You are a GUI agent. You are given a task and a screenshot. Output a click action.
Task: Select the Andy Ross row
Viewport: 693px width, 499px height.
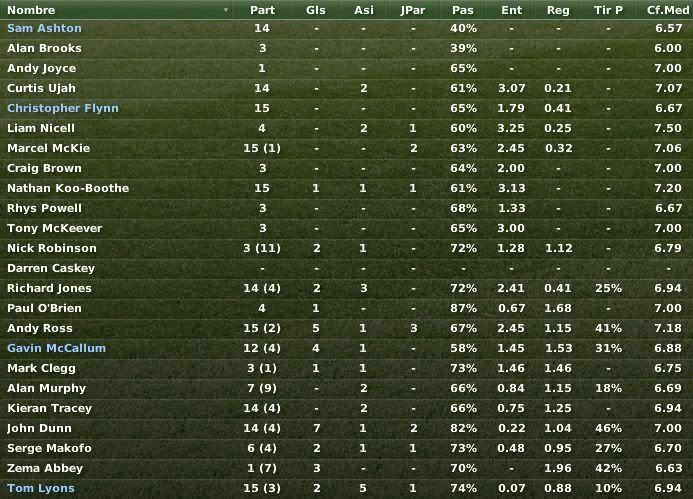tap(346, 328)
